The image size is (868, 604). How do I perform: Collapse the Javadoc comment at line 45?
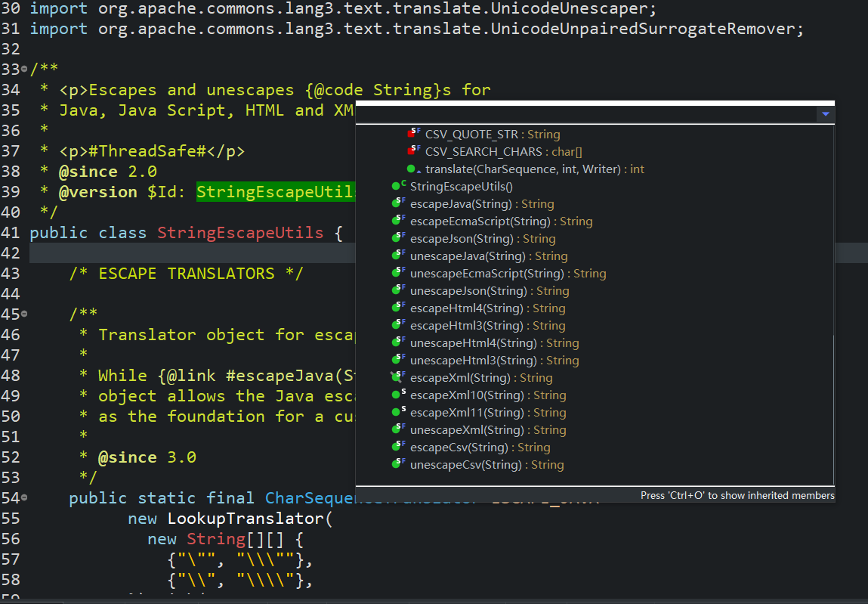(23, 313)
